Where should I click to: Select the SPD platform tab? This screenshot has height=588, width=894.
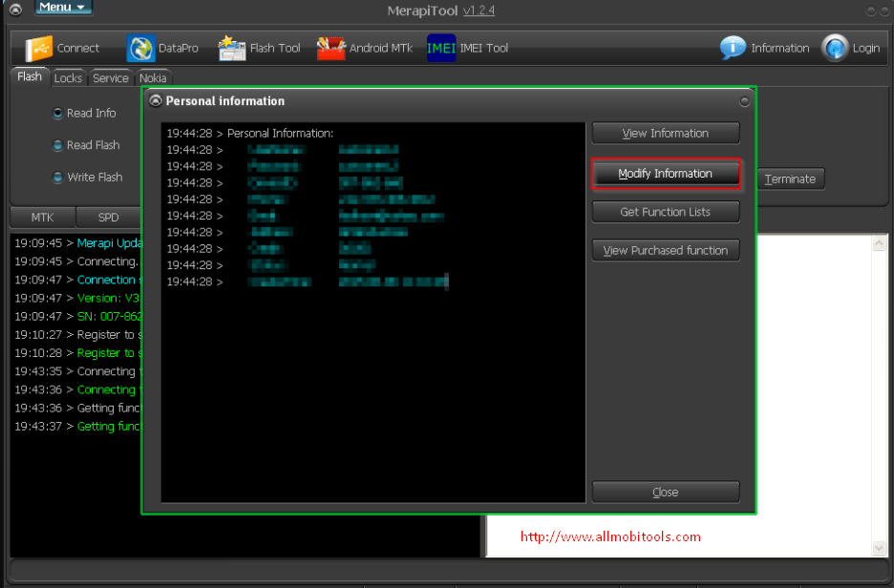tap(109, 218)
